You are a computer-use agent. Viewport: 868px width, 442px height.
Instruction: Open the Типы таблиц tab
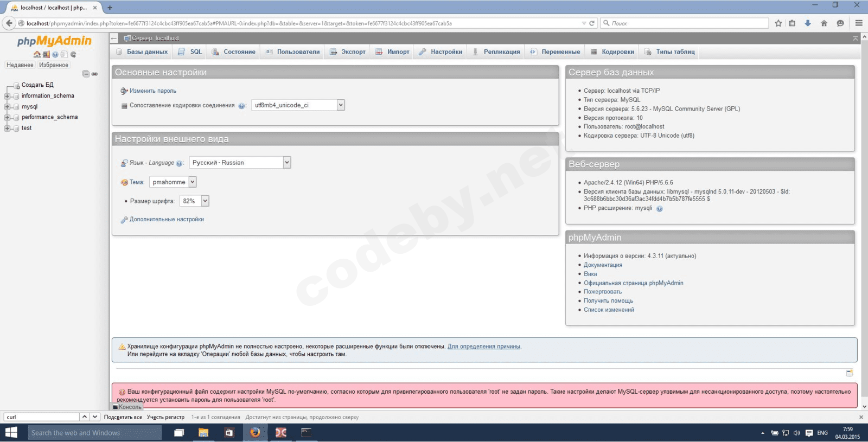[669, 52]
